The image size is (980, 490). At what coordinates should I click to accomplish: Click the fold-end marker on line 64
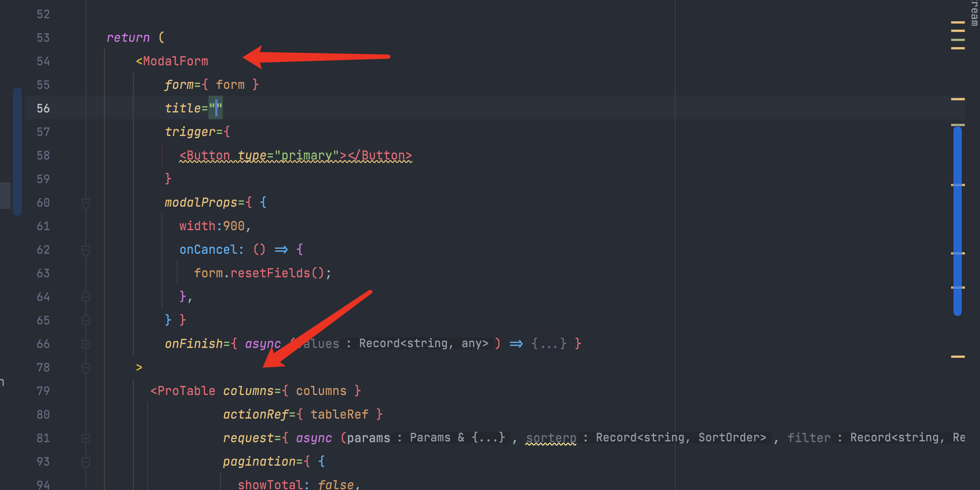tap(86, 297)
